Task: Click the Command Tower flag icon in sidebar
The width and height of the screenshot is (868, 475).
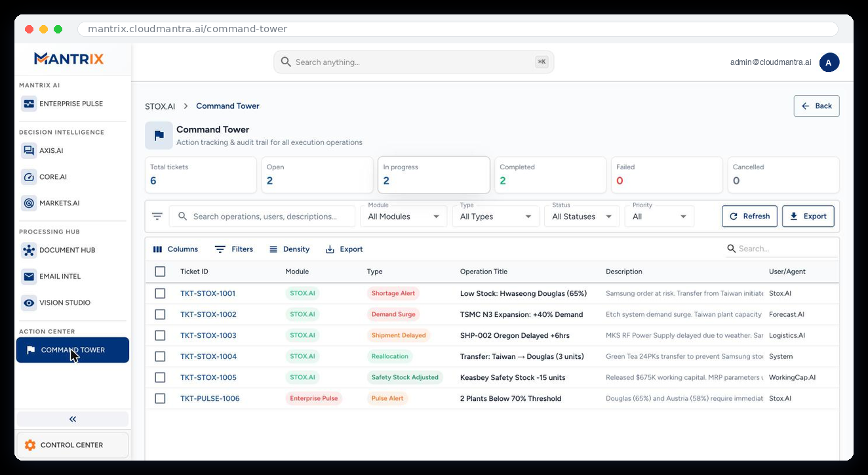Action: coord(30,350)
